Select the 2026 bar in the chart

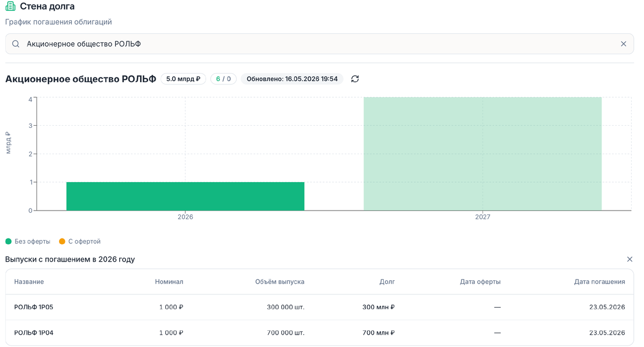coord(185,196)
